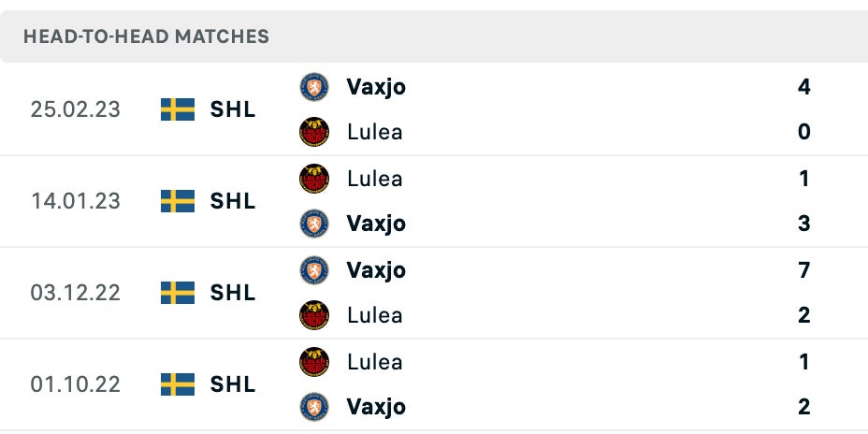Click Swedish flag beside 14.01.23 match
The image size is (868, 434).
pyautogui.click(x=178, y=201)
